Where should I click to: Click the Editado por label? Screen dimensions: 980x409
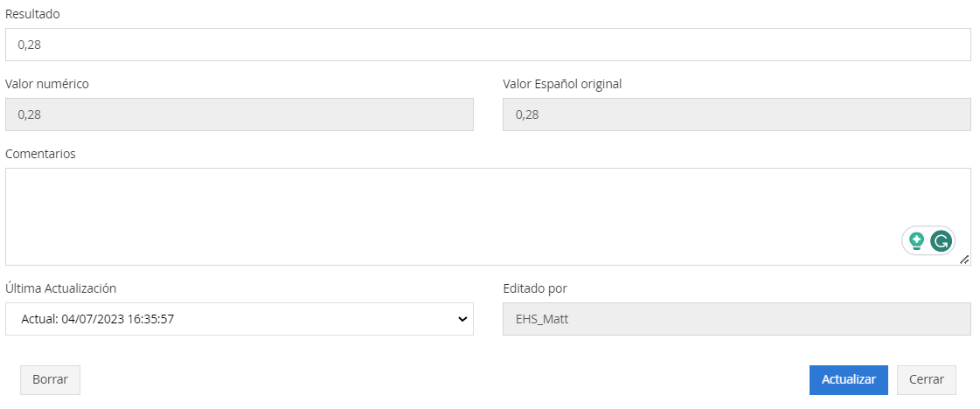pyautogui.click(x=535, y=288)
